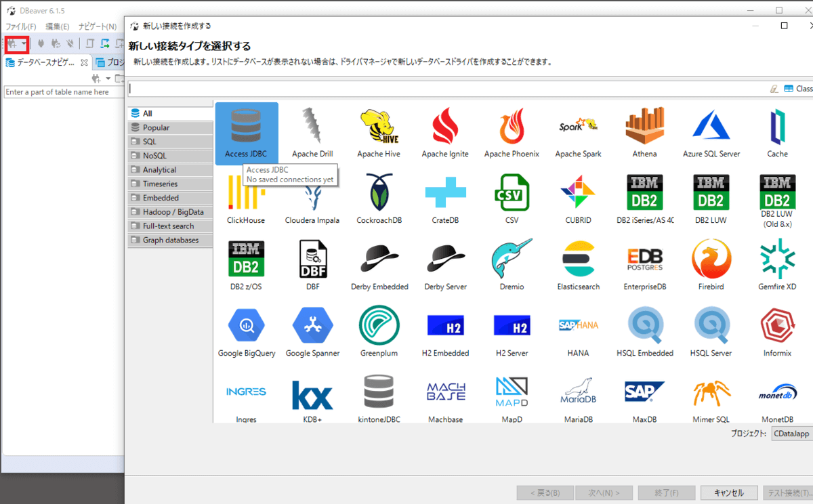
Task: Click the table name filter field
Action: 63,92
